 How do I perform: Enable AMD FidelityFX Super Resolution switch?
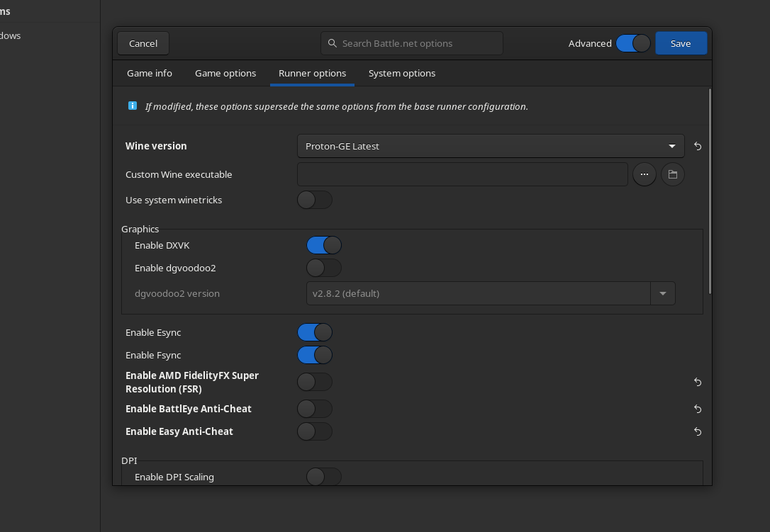315,382
